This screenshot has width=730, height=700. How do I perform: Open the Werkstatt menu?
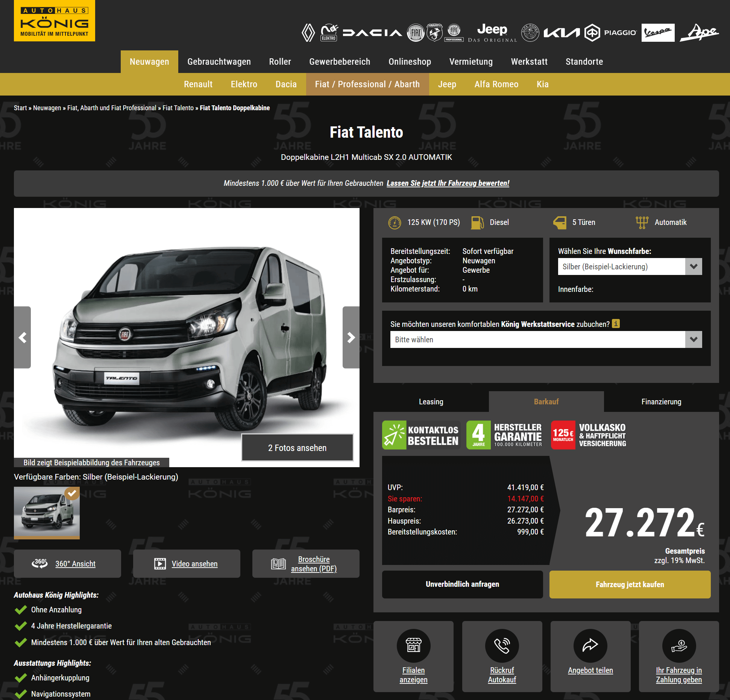point(529,62)
